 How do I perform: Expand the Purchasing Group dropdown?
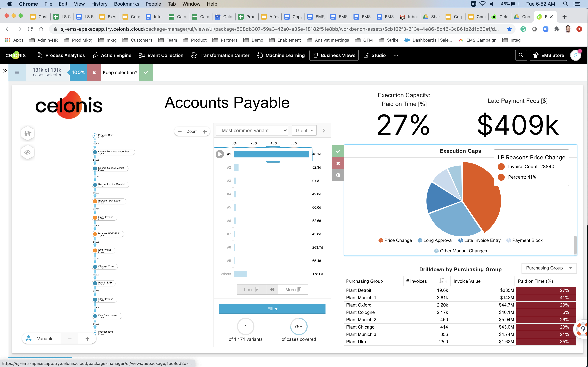click(x=549, y=268)
